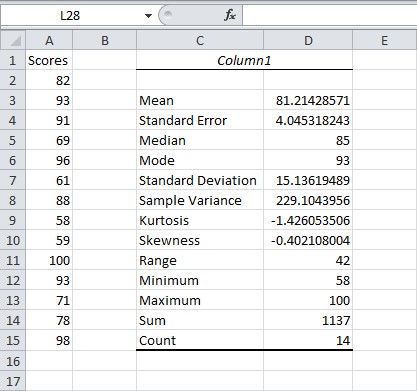Viewport: 417px width, 391px height.
Task: Click the Scores heading cell
Action: 49,60
